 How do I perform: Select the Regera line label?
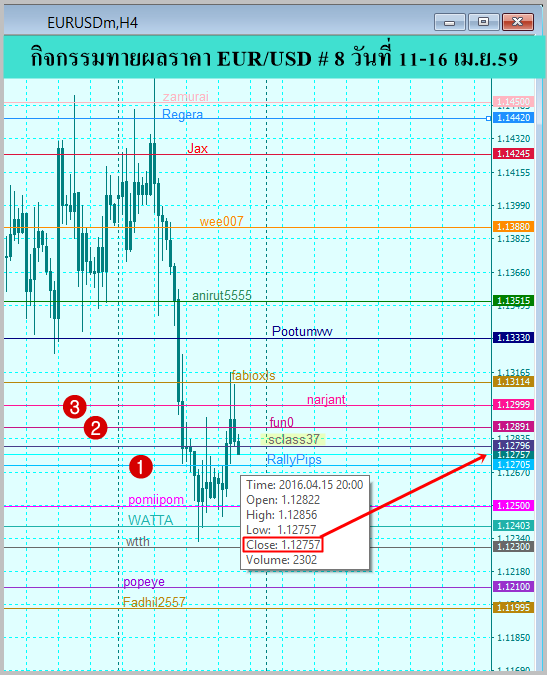pos(182,115)
